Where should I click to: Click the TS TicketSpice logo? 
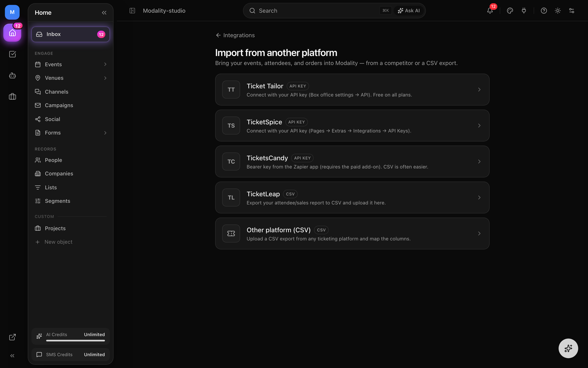[x=231, y=125]
